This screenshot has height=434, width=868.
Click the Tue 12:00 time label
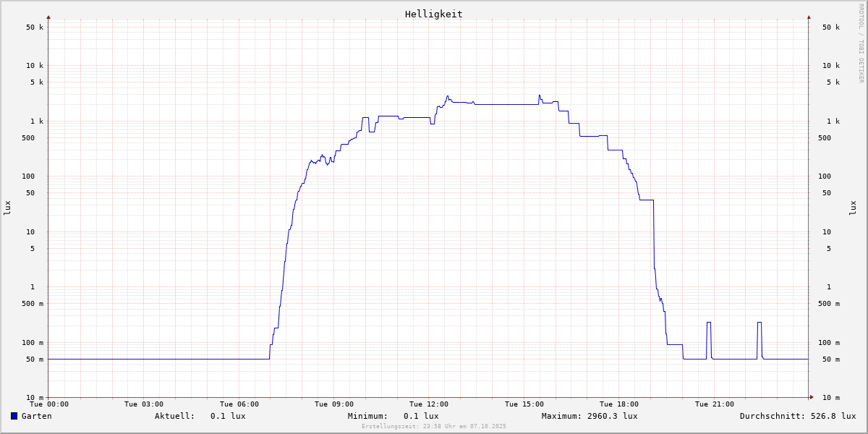point(429,404)
